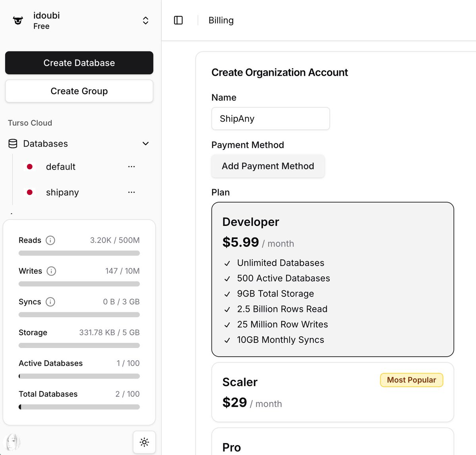
Task: Open the shipany database
Action: 62,192
